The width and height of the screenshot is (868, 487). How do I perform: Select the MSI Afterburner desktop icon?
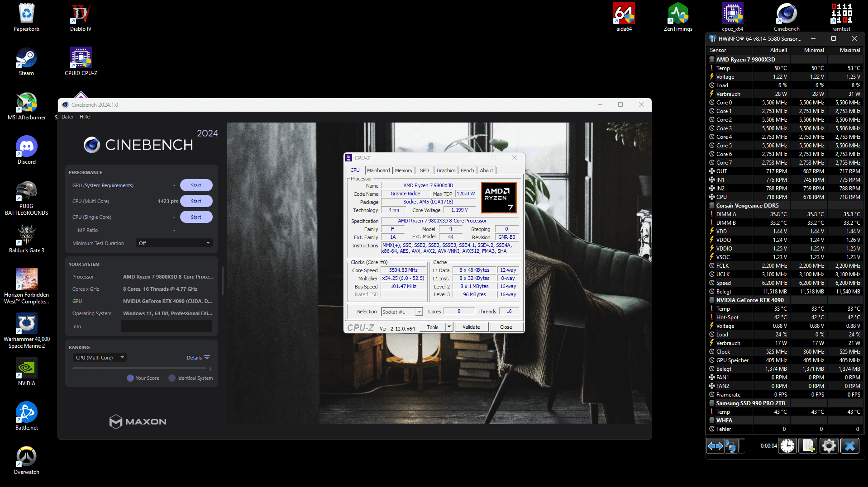pos(27,106)
